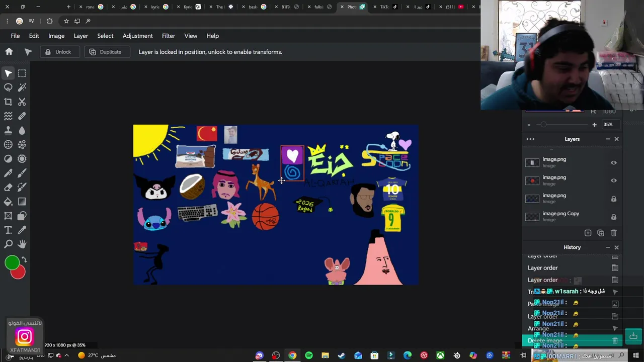644x362 pixels.
Task: Open the Layers panel options menu
Action: click(530, 139)
